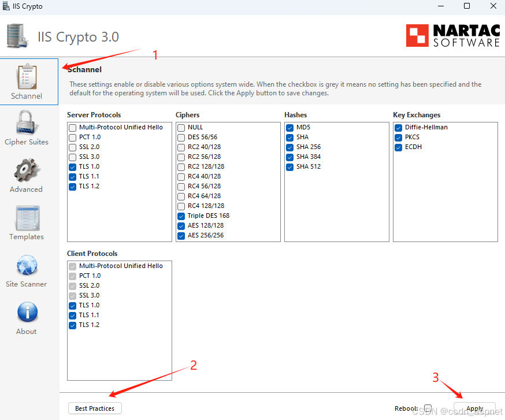Click the Apply button
505x420 pixels.
point(474,408)
